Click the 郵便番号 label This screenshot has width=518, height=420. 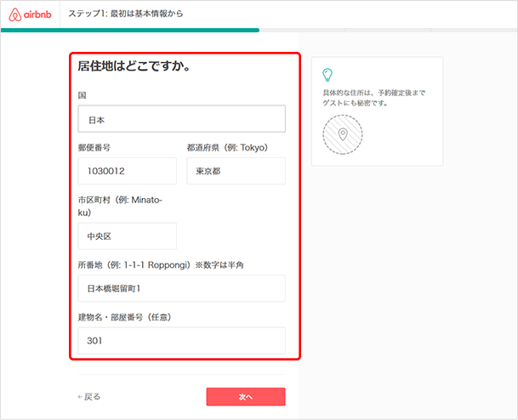(94, 148)
